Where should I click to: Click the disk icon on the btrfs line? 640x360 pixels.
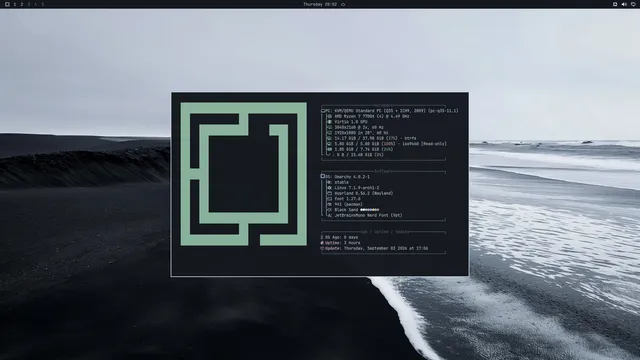[329, 138]
